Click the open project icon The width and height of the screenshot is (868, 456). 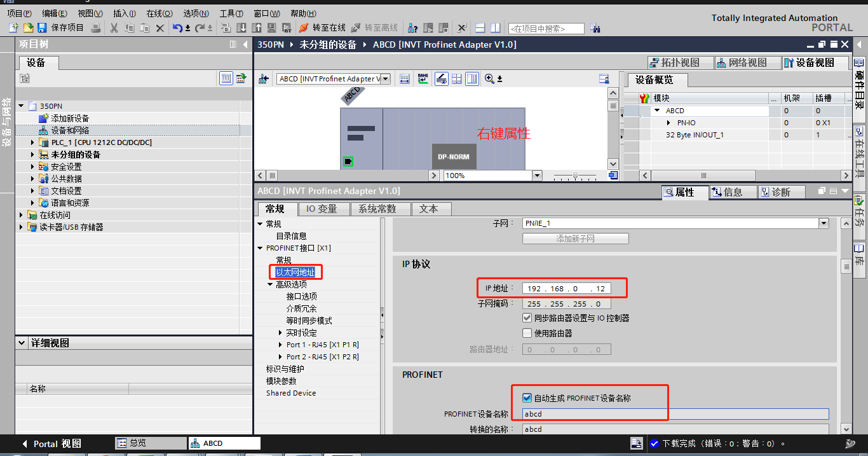click(28, 28)
